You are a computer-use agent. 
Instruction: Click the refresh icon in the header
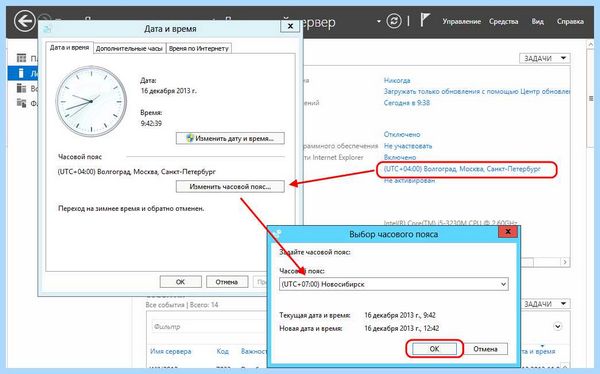394,21
